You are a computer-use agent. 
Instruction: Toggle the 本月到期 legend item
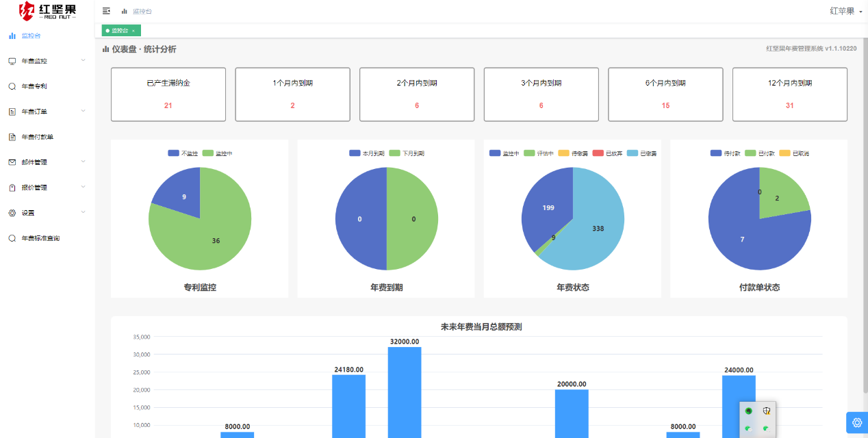click(x=367, y=153)
